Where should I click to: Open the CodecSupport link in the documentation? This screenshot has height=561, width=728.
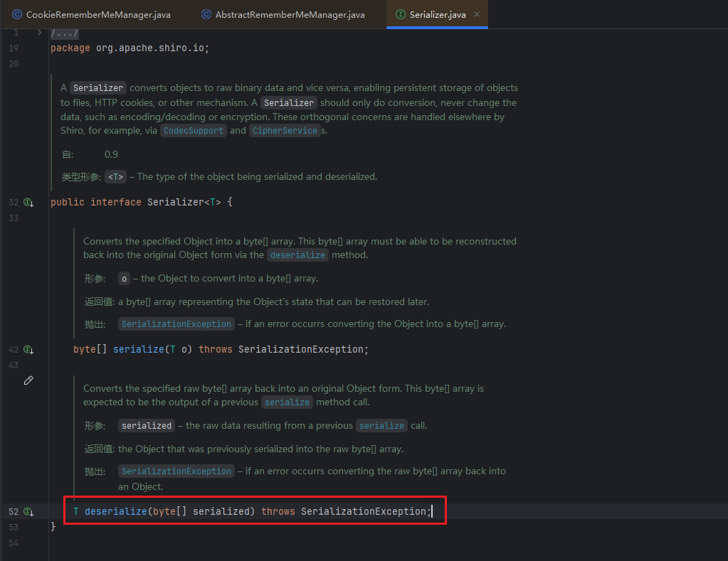[194, 131]
